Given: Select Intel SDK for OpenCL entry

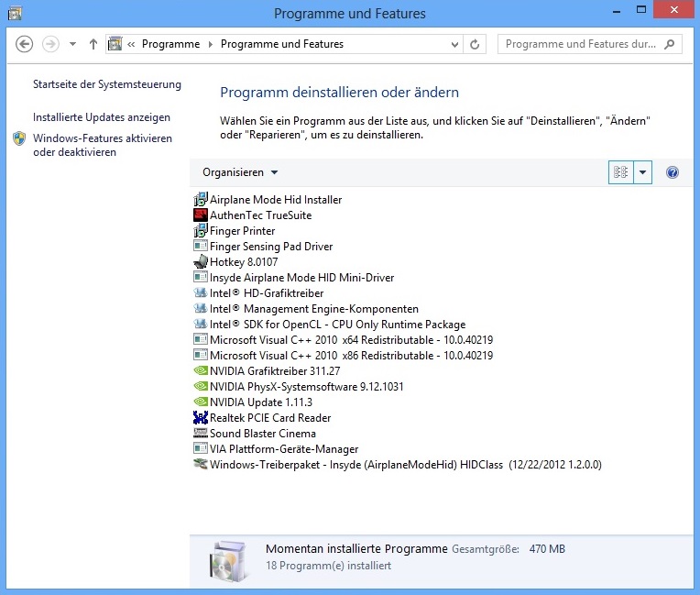Looking at the screenshot, I should coord(338,325).
